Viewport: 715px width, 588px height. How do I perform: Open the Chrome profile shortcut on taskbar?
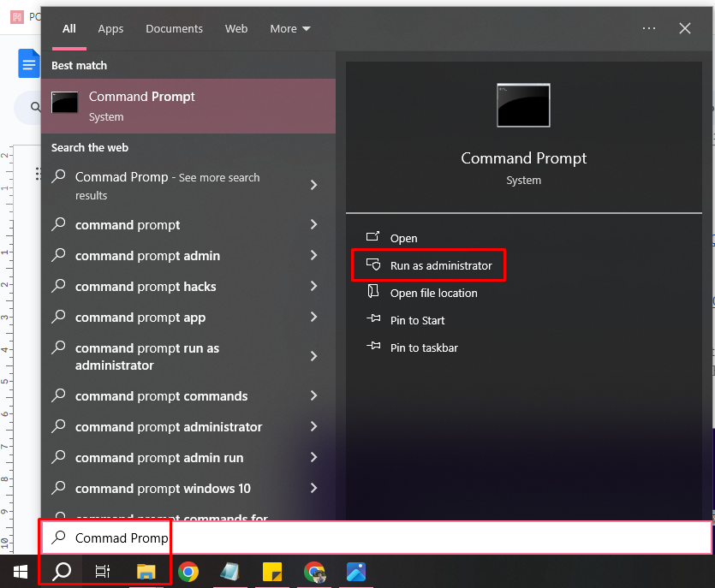314,572
